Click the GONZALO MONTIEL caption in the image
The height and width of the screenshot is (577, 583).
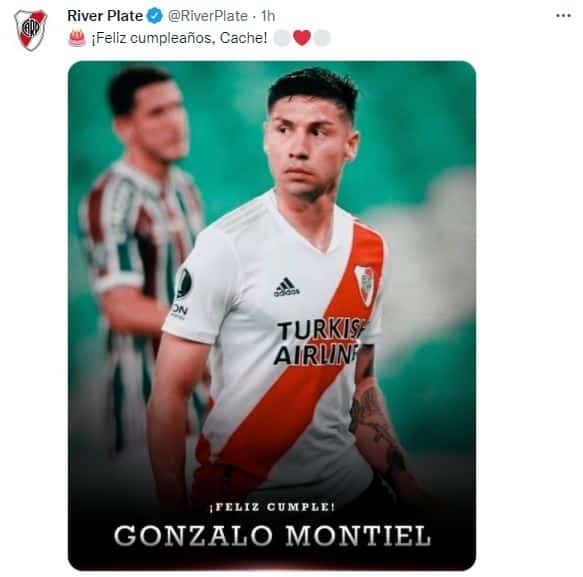[x=272, y=536]
